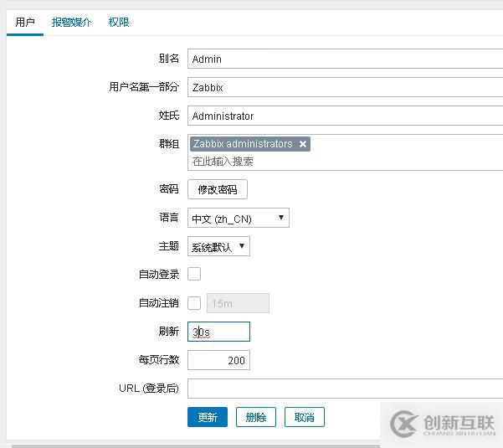Switch to the 用户 tab
Screen dimensions: 503x448
(25, 23)
